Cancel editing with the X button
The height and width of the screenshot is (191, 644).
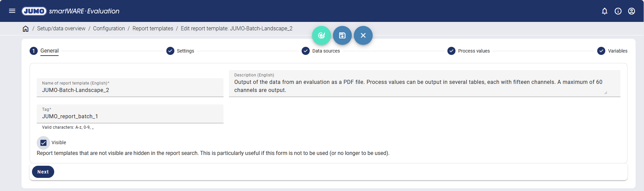(x=363, y=35)
